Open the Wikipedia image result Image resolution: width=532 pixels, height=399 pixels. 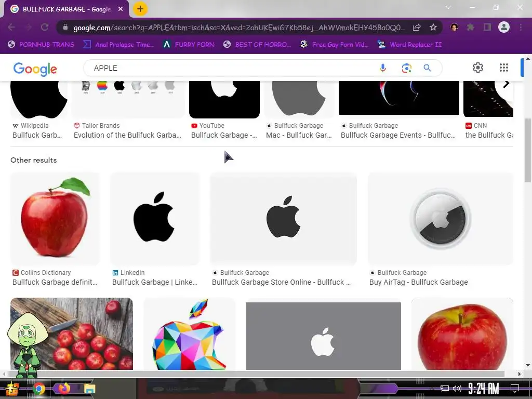39,110
